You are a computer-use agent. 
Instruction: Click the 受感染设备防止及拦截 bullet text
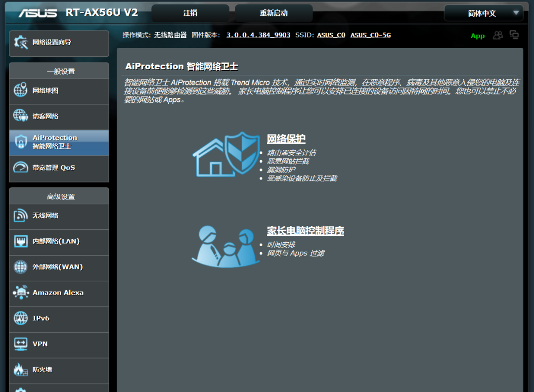click(x=302, y=178)
